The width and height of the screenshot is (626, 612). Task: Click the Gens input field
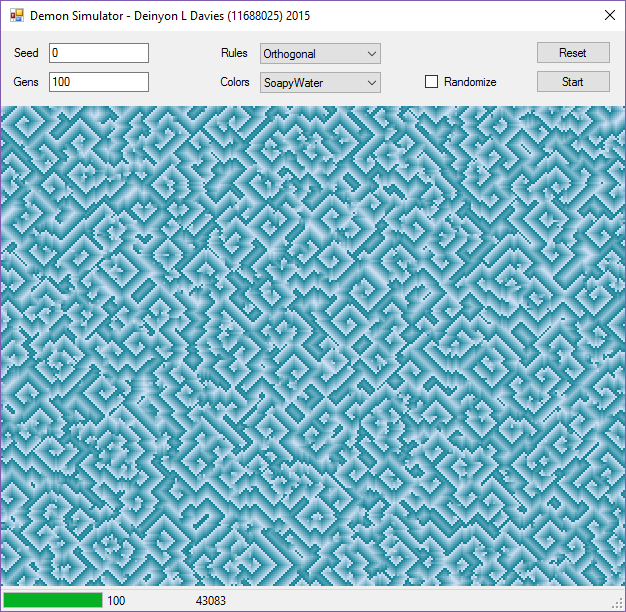99,82
